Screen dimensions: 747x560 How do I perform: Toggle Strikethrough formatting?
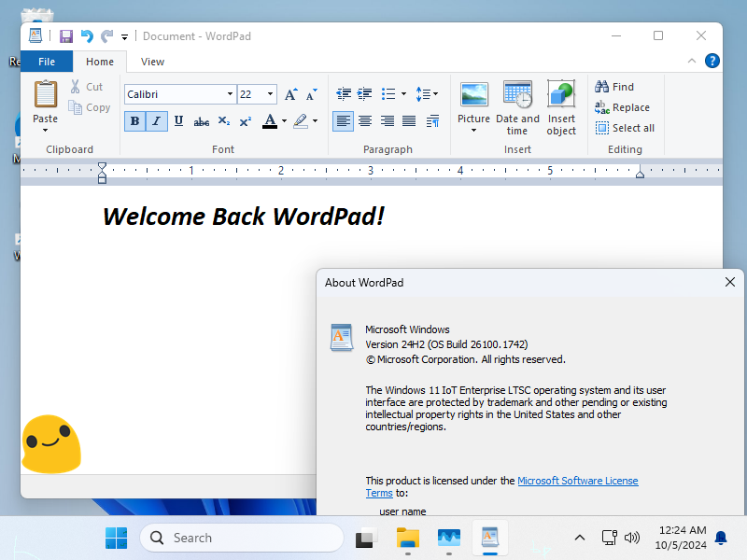click(201, 121)
